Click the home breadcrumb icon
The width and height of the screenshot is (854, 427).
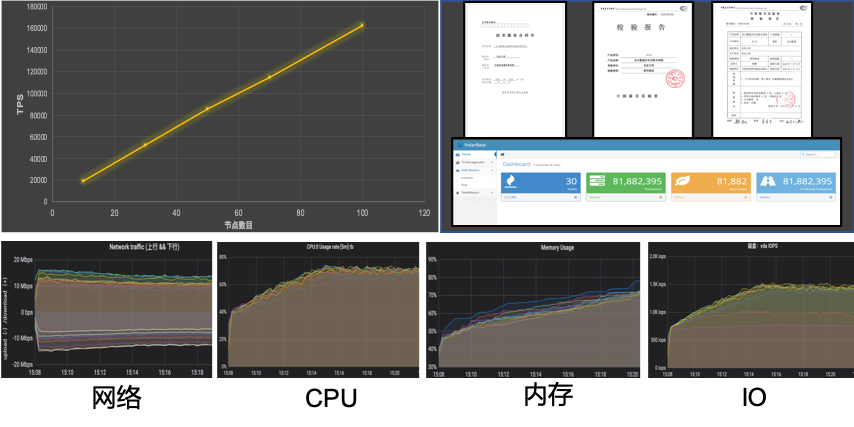pyautogui.click(x=503, y=154)
